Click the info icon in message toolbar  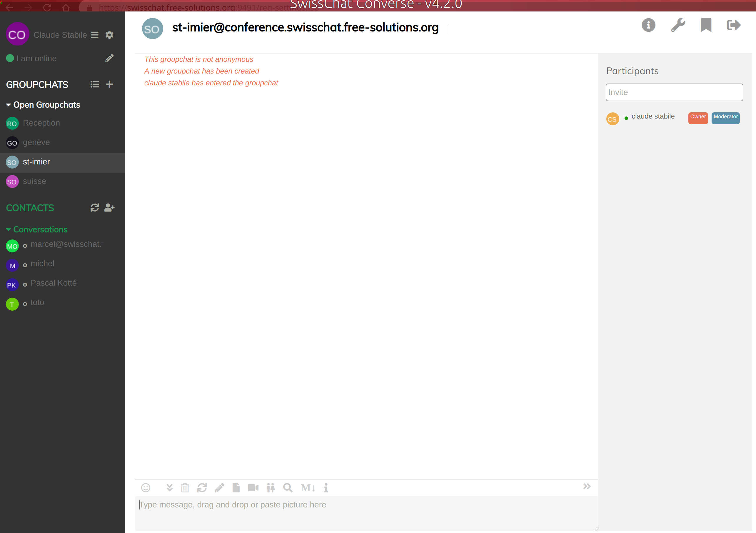[x=326, y=487]
